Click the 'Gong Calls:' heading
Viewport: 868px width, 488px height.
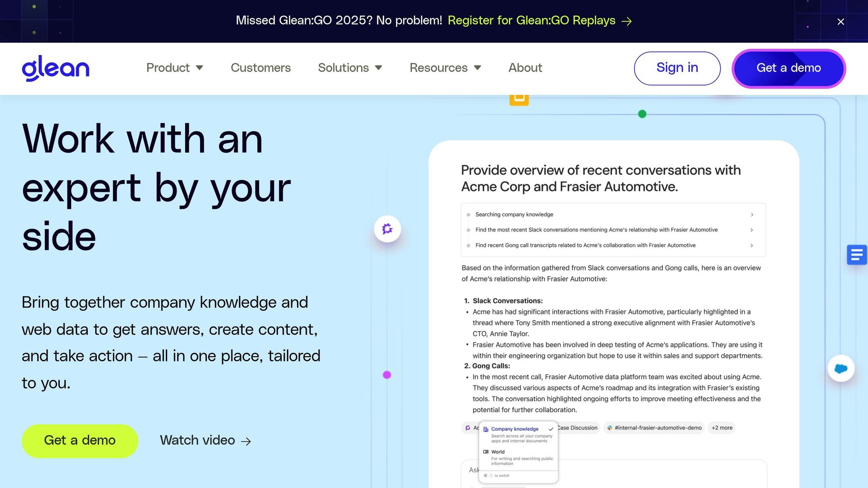[491, 366]
